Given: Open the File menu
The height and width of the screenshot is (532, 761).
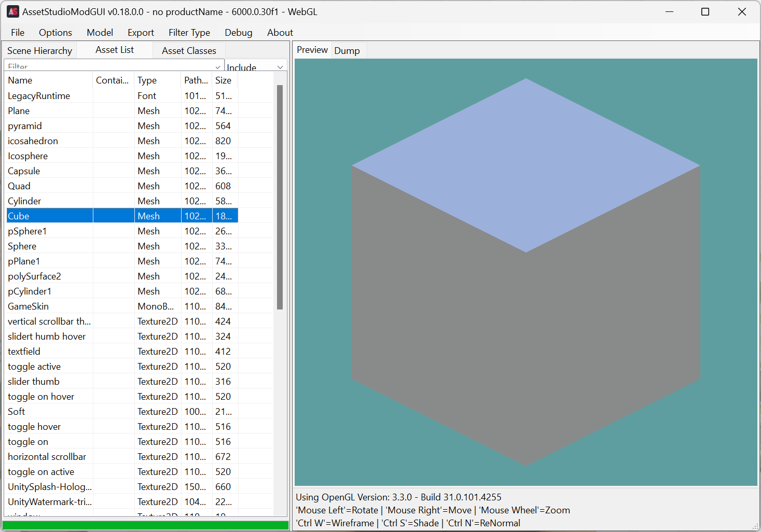Looking at the screenshot, I should [x=18, y=33].
